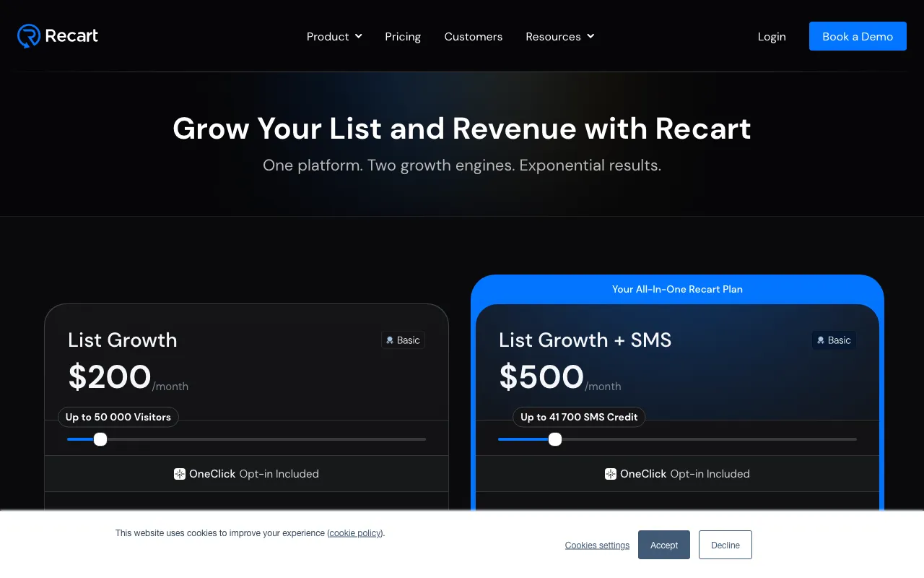Click the Recart logo icon
Viewport: 924px width, 578px height.
tap(29, 36)
